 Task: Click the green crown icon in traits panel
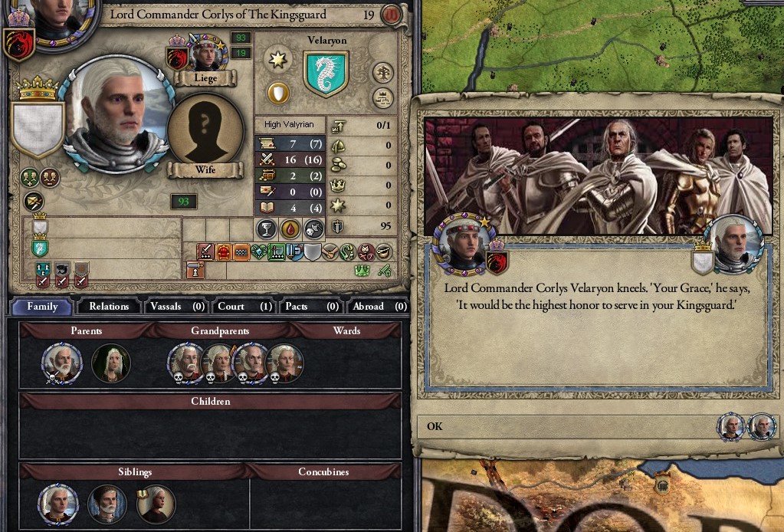(362, 271)
